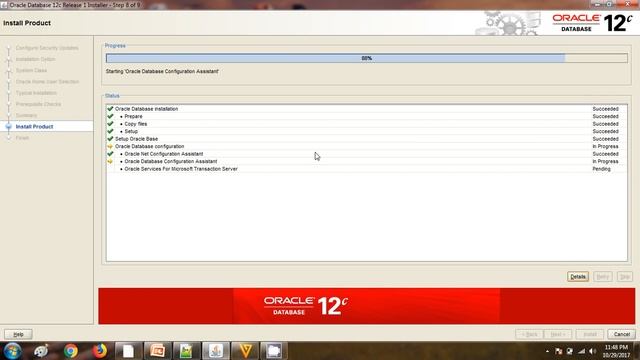The height and width of the screenshot is (360, 640).
Task: Click the disabled Next button
Action: [558, 334]
